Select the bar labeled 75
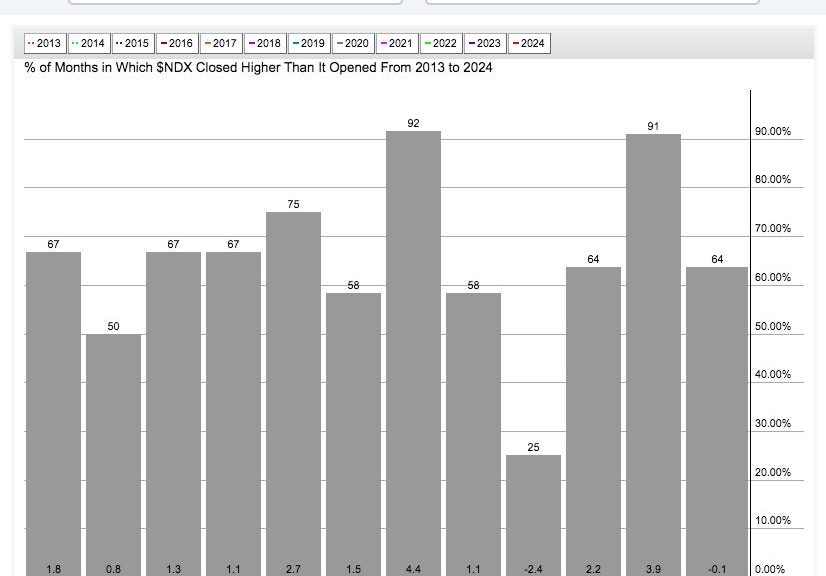This screenshot has height=576, width=826. point(293,394)
